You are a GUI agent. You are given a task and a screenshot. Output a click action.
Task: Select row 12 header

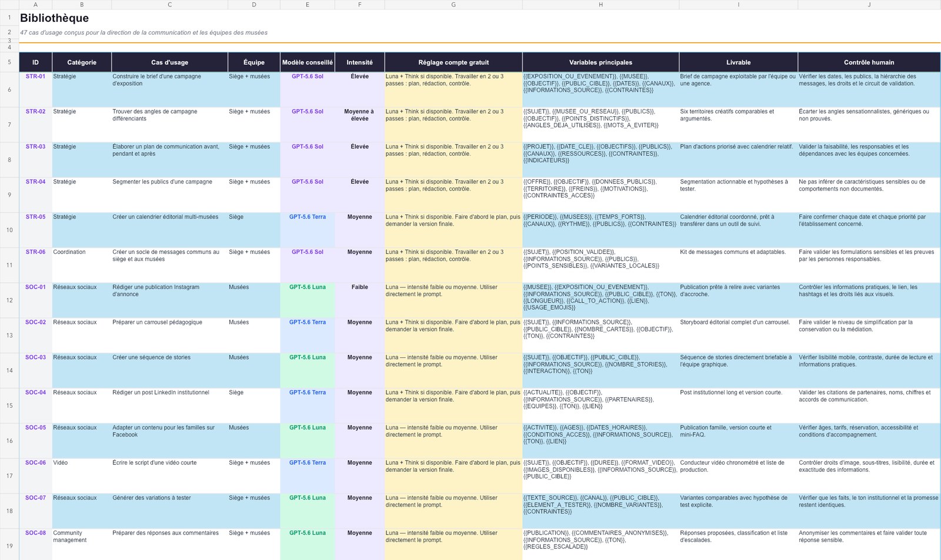pos(9,300)
